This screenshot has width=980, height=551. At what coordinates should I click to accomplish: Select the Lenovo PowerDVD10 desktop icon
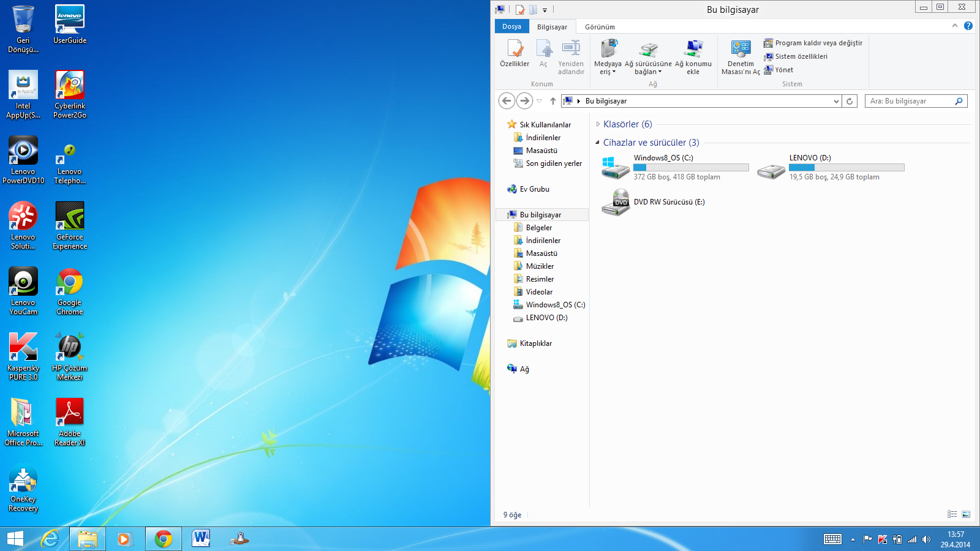pos(23,160)
